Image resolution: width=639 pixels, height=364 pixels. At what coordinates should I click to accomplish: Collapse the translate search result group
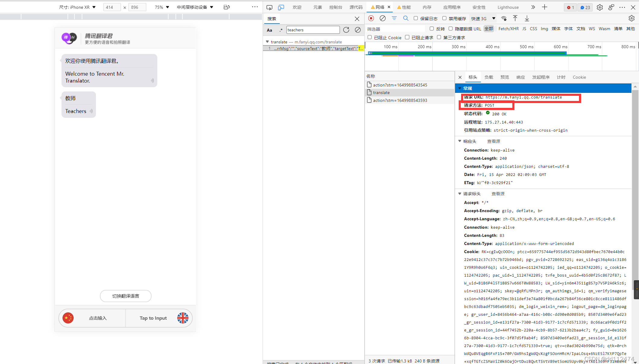(x=267, y=42)
